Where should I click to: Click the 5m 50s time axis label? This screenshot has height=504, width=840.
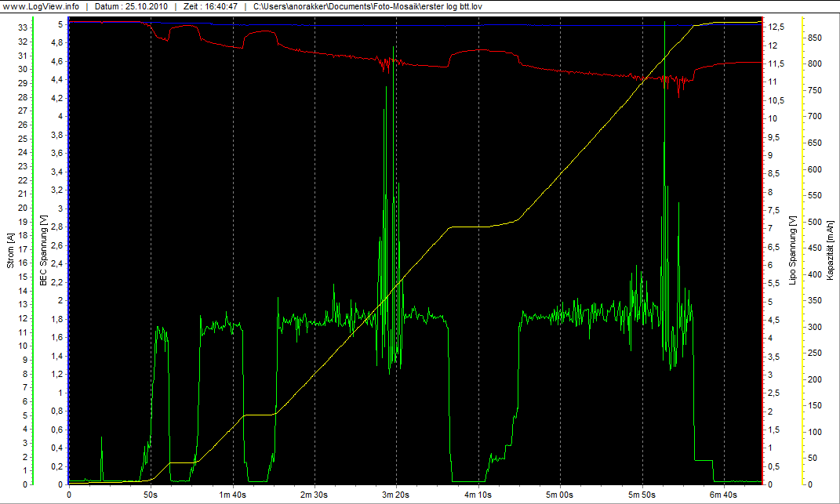click(642, 495)
